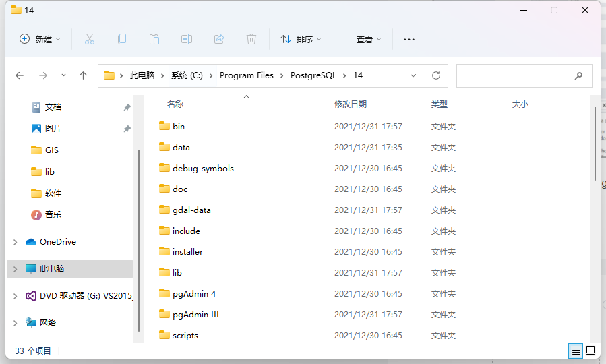Expand 网络 tree node

pyautogui.click(x=15, y=323)
